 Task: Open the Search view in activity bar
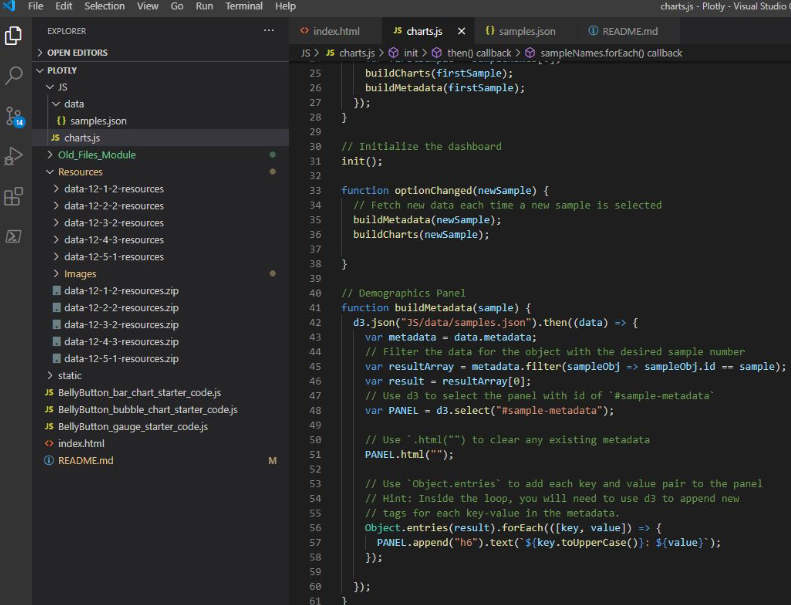pyautogui.click(x=14, y=76)
